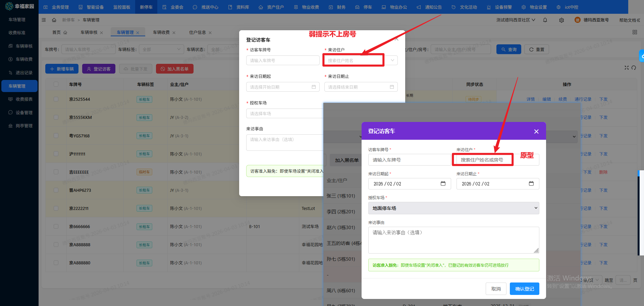Check the box for 京2525544 row

click(x=56, y=99)
